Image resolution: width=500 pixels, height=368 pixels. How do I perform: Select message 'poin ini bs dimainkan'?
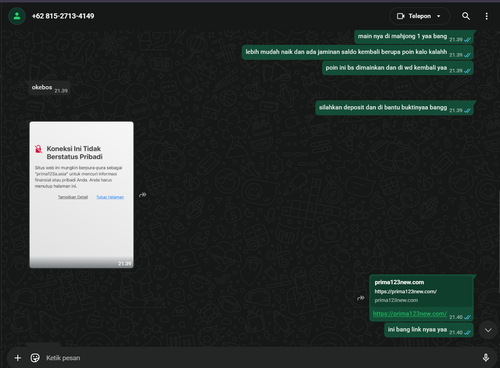[398, 68]
